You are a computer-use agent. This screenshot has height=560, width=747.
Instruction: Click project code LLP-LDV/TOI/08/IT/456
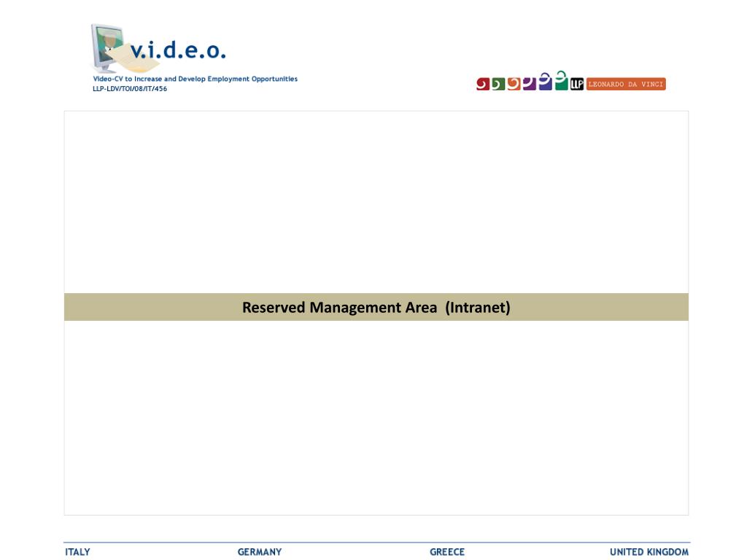130,88
